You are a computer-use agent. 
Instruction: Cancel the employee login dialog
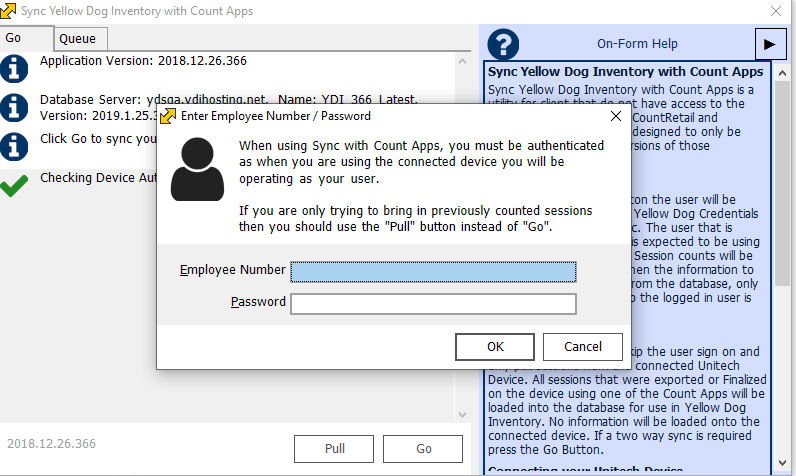click(582, 347)
